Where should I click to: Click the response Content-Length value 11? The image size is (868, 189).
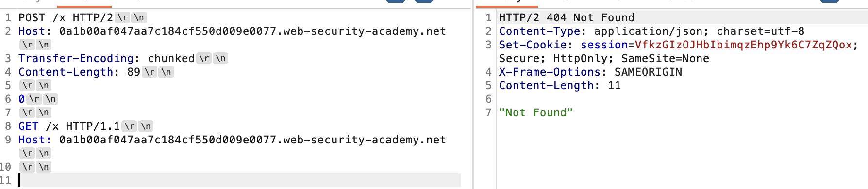[614, 86]
